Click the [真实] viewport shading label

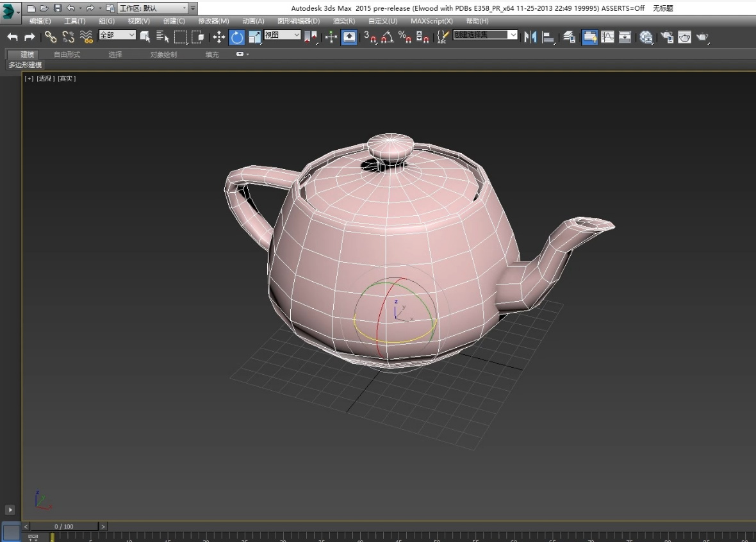67,79
